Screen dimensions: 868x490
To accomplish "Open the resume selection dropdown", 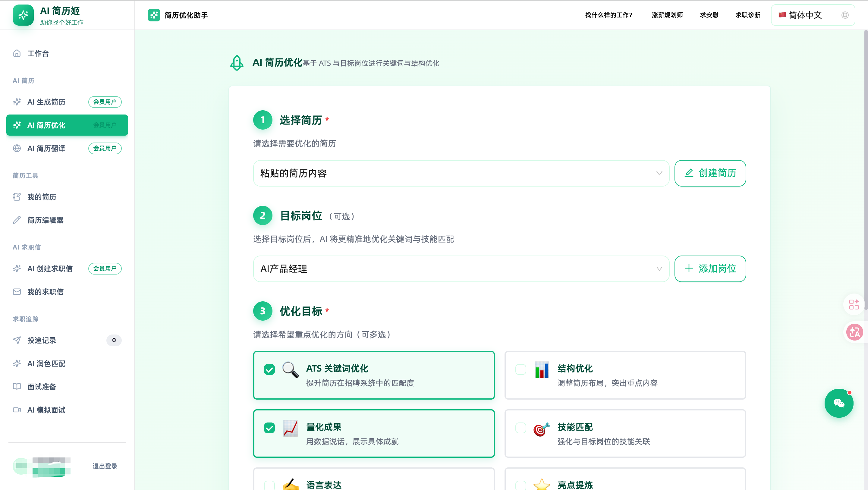I will click(x=461, y=173).
